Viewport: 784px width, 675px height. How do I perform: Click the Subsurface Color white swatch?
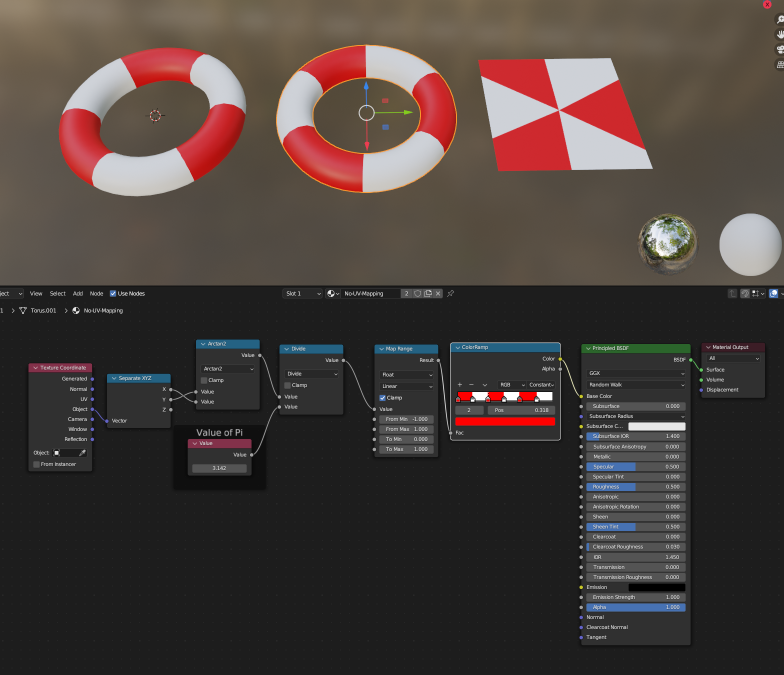656,426
